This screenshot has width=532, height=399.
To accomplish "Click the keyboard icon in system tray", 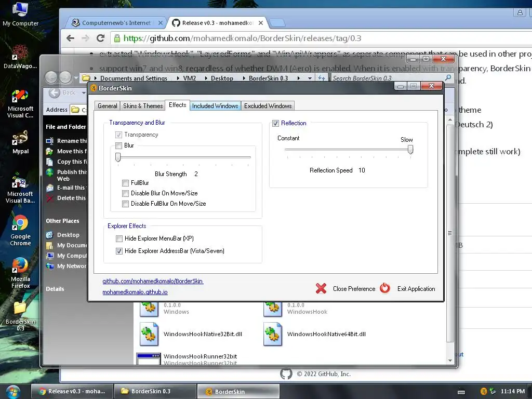I will click(461, 392).
